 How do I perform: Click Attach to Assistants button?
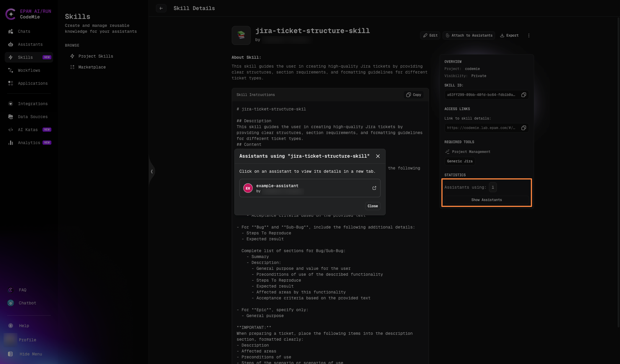pyautogui.click(x=469, y=35)
